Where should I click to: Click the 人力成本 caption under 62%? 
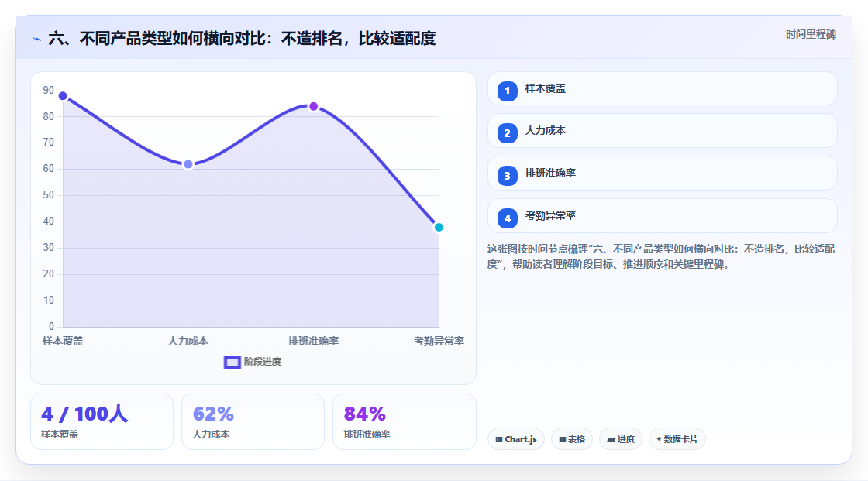point(211,435)
